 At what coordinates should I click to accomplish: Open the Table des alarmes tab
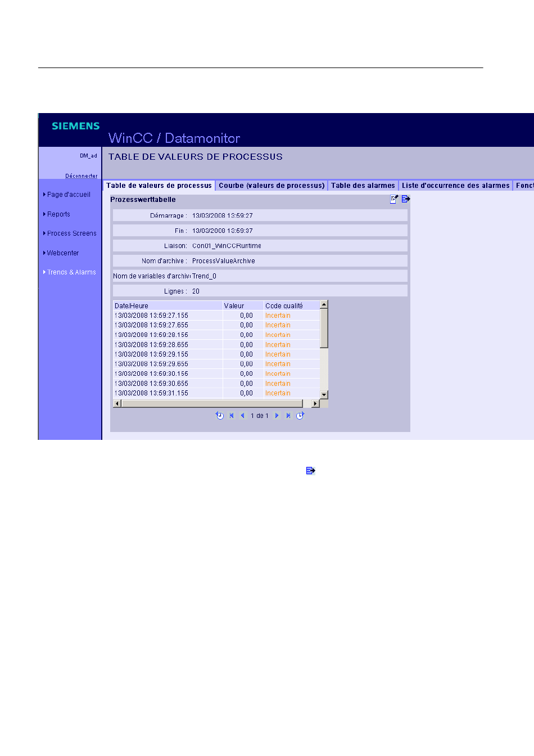[x=363, y=186]
